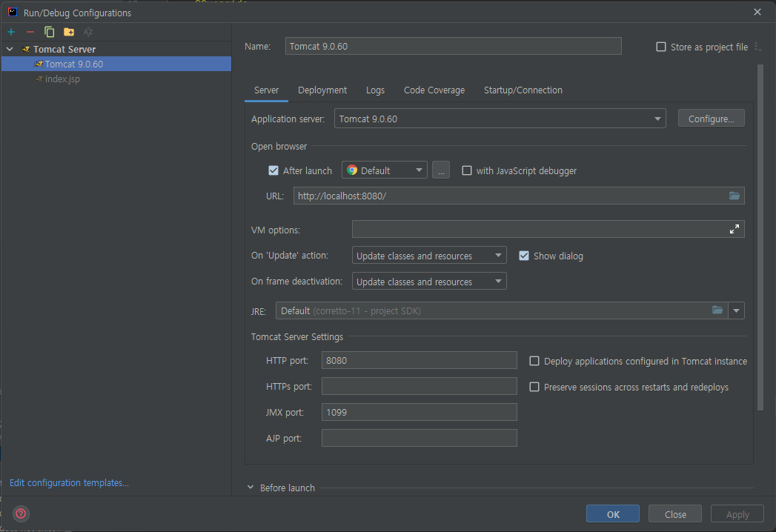Select the index.jsp configuration

click(116, 79)
